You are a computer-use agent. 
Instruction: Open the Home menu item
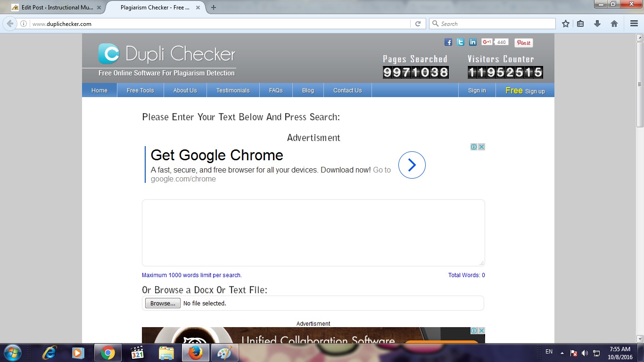pos(99,90)
